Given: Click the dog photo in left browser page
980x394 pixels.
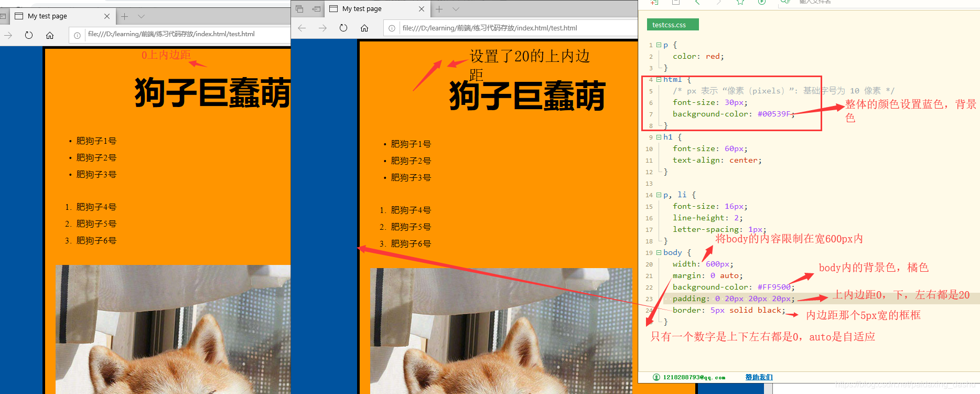Looking at the screenshot, I should pos(173,329).
